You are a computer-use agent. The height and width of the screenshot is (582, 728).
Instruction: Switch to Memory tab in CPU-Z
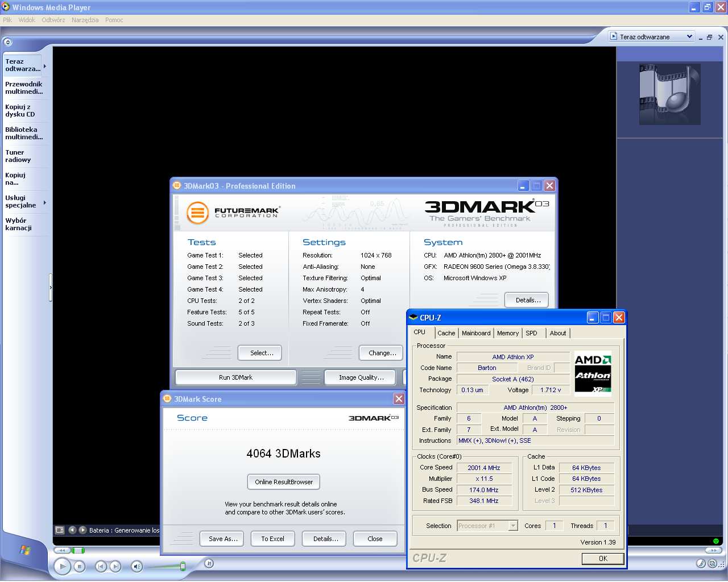pos(508,333)
